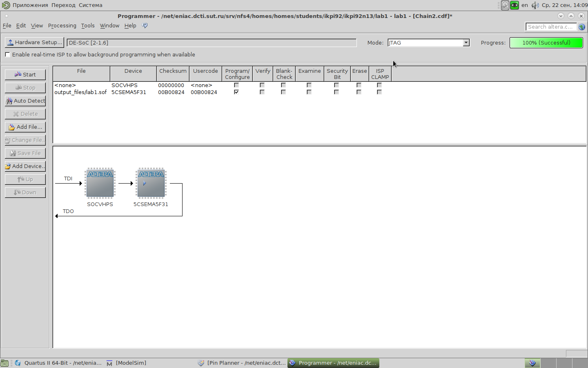Click the File column header
This screenshot has width=588, height=368.
(x=81, y=74)
